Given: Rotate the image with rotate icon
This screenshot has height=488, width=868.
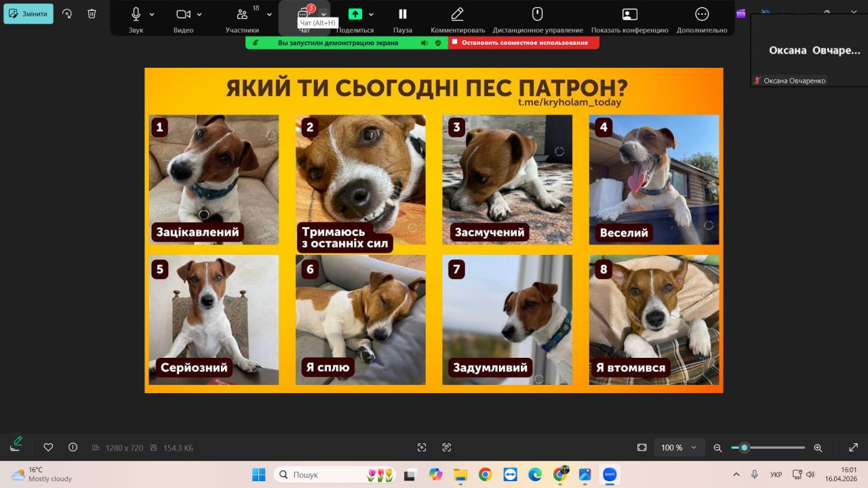Looking at the screenshot, I should click(67, 14).
